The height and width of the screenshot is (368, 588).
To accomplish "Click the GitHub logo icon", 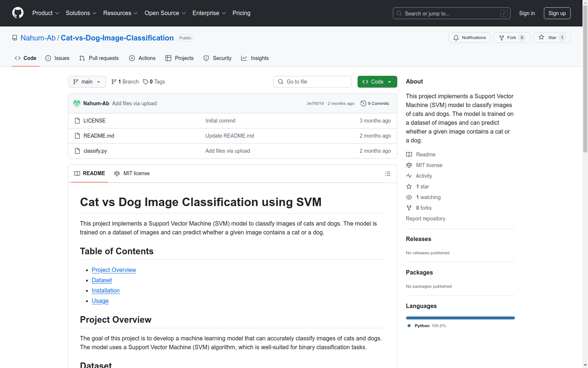I will [x=18, y=13].
